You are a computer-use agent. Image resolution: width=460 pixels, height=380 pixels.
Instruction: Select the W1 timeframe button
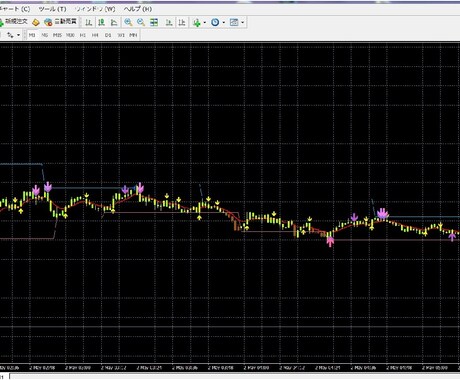pyautogui.click(x=121, y=35)
